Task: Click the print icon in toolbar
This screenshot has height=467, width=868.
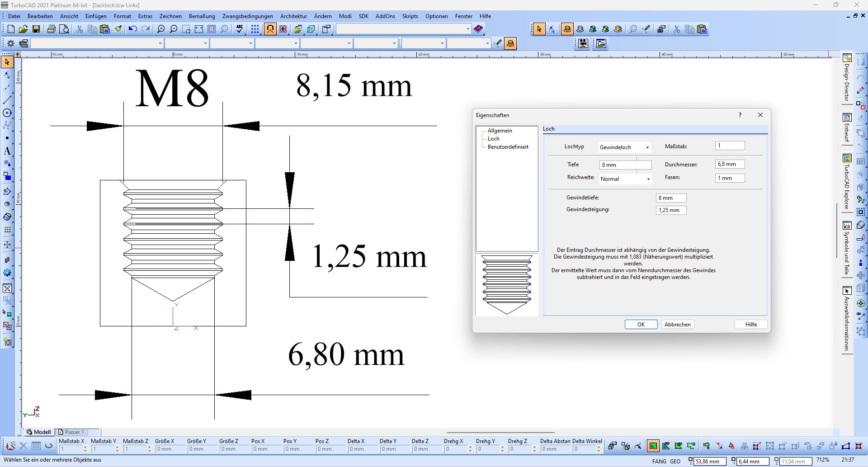Action: point(51,29)
